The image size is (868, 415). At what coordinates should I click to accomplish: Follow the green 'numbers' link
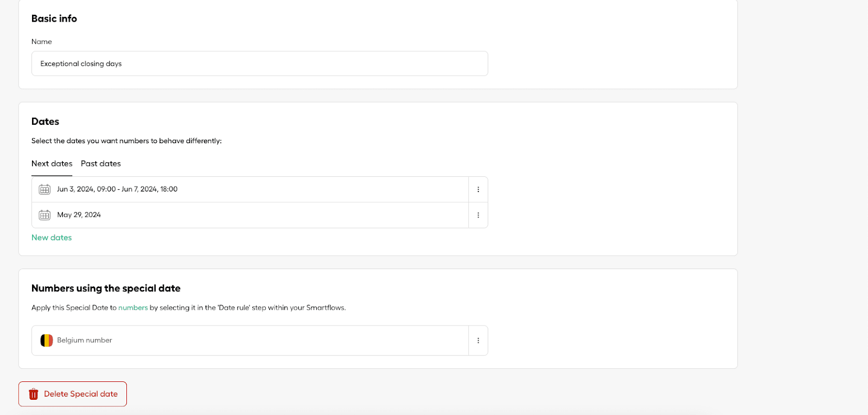tap(133, 308)
